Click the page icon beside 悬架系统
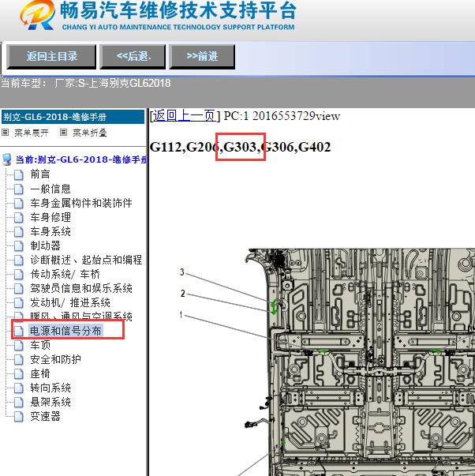The height and width of the screenshot is (476, 475). pyautogui.click(x=19, y=403)
